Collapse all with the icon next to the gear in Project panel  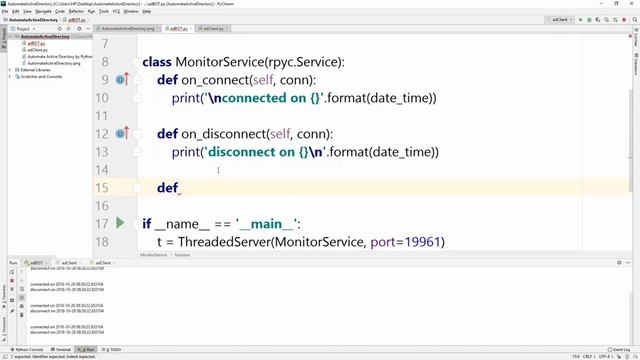pyautogui.click(x=69, y=29)
